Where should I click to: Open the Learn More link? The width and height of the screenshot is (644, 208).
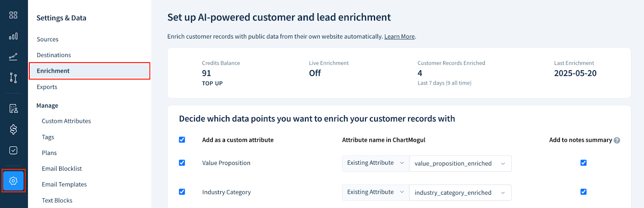point(399,37)
